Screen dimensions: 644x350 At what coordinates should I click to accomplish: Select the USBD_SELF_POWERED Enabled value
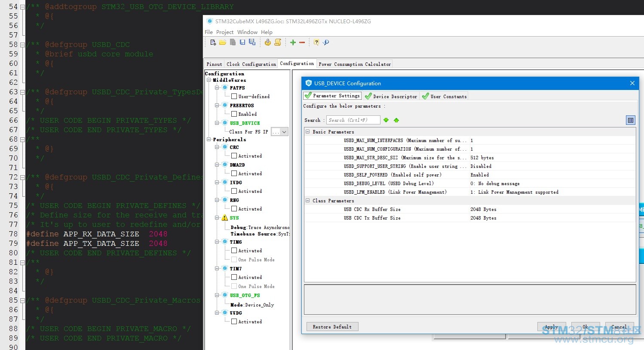coord(552,175)
